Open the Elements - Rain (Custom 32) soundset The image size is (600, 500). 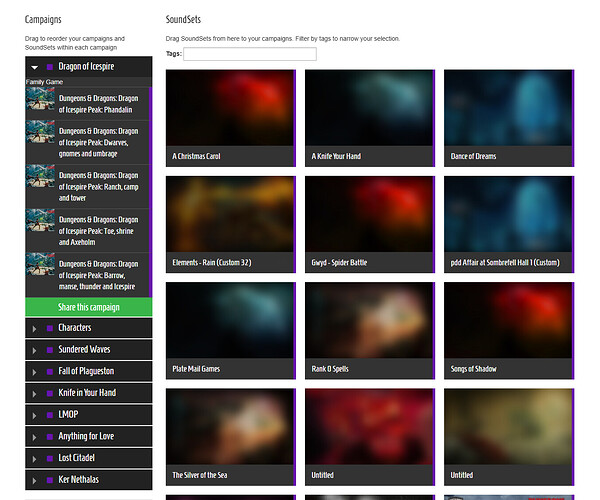pyautogui.click(x=230, y=222)
